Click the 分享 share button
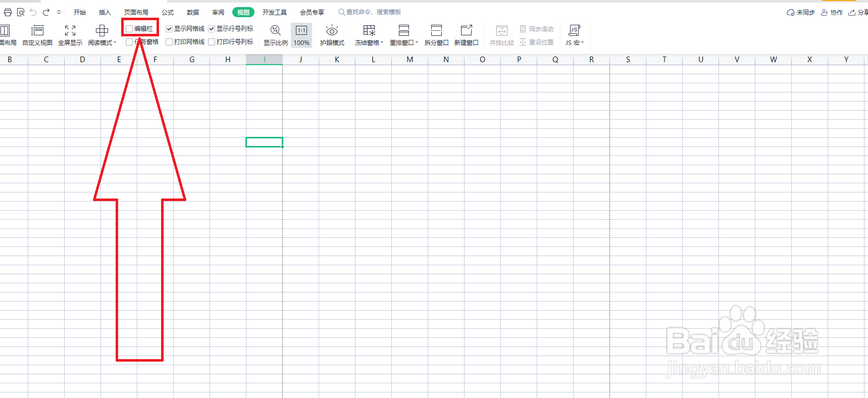Viewport: 868px width, 398px height. point(858,12)
